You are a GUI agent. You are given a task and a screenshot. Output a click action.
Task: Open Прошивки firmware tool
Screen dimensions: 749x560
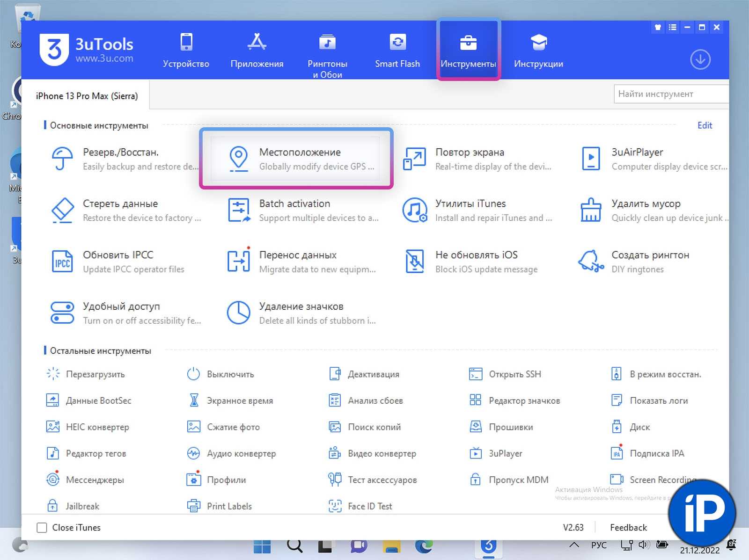pos(501,427)
